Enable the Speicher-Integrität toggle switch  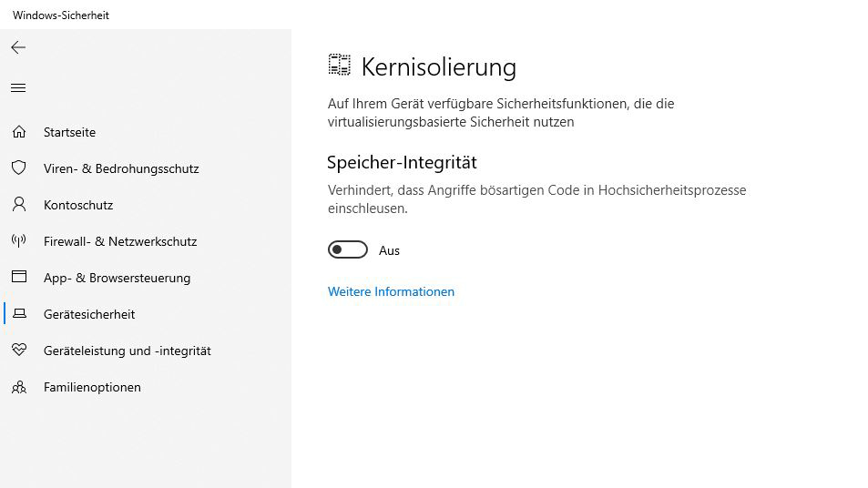[x=348, y=250]
